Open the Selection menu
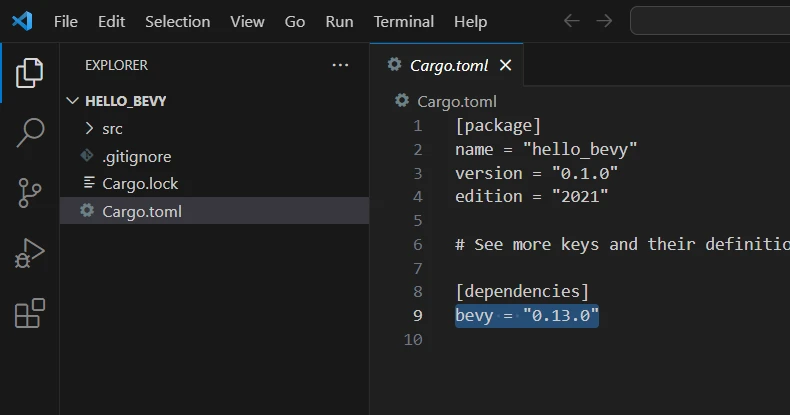 (x=177, y=21)
